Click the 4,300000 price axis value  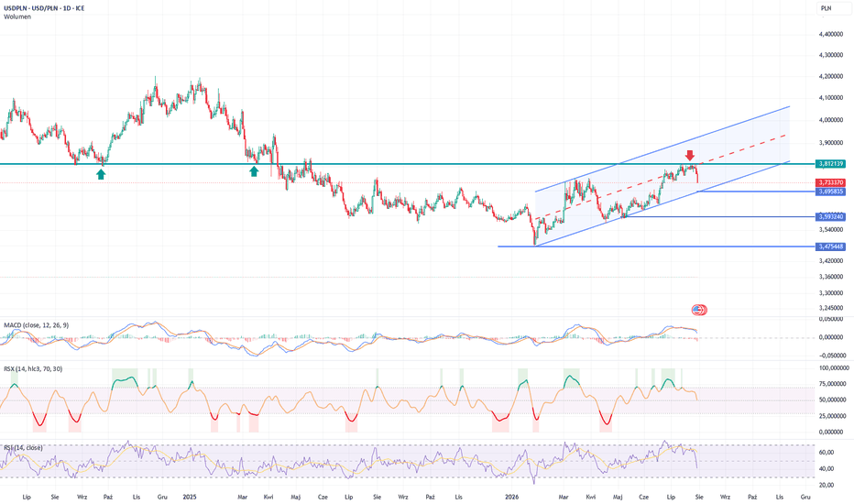[x=831, y=55]
